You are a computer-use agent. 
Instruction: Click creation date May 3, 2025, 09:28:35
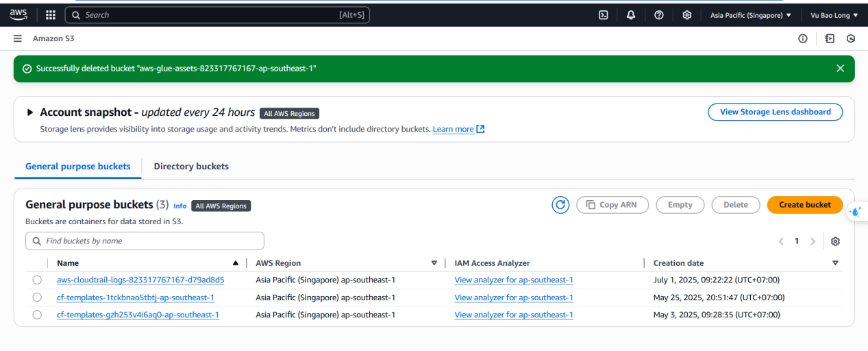point(717,315)
